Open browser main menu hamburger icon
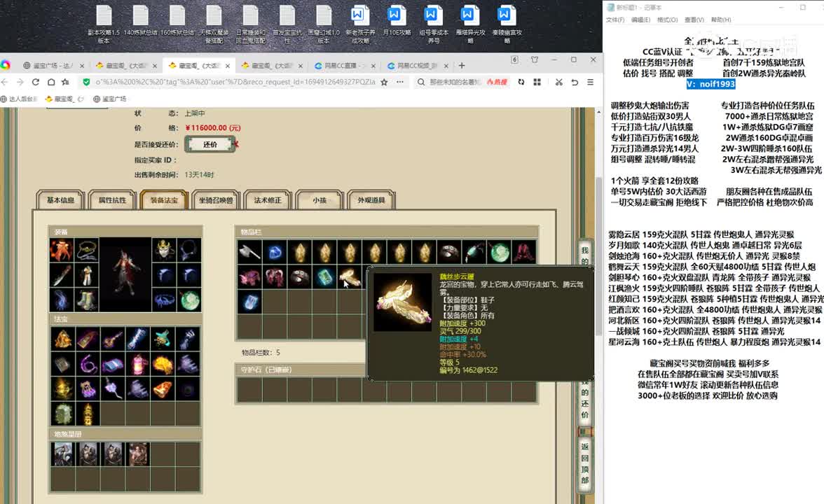The height and width of the screenshot is (504, 824). (591, 82)
